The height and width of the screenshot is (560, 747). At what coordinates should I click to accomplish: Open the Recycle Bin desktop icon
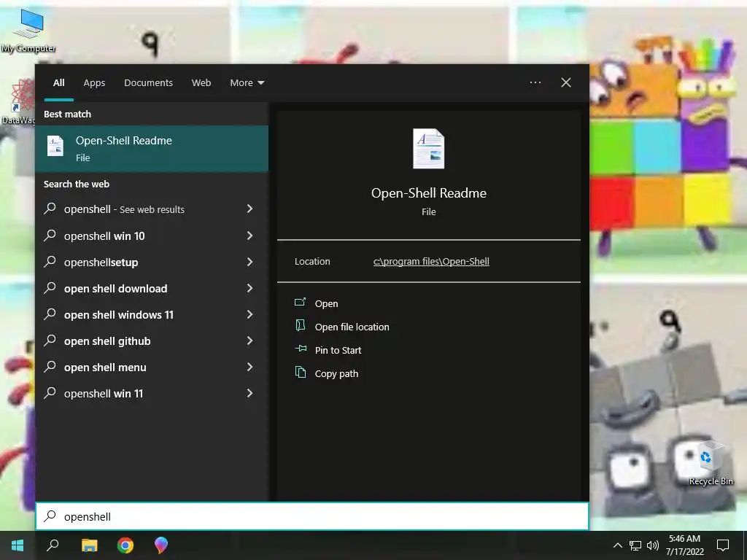click(711, 463)
